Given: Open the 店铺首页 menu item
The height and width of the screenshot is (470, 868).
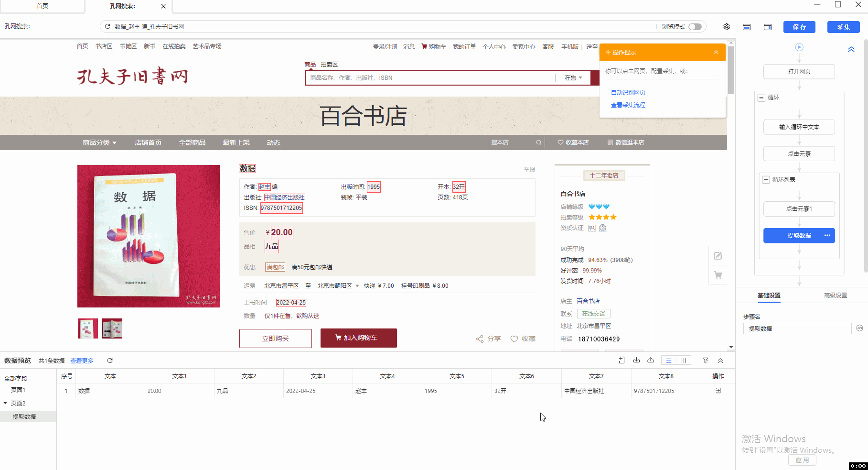Looking at the screenshot, I should click(x=148, y=142).
